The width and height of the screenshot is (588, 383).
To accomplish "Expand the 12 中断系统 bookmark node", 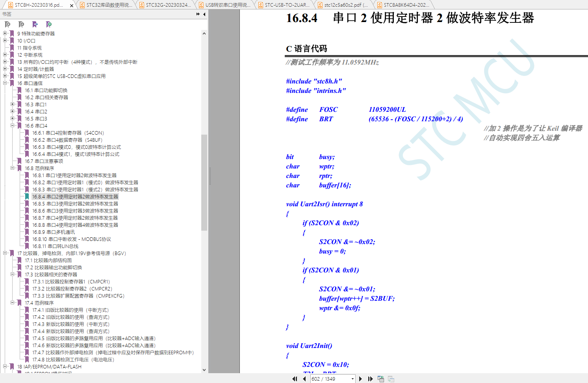I will [x=5, y=55].
